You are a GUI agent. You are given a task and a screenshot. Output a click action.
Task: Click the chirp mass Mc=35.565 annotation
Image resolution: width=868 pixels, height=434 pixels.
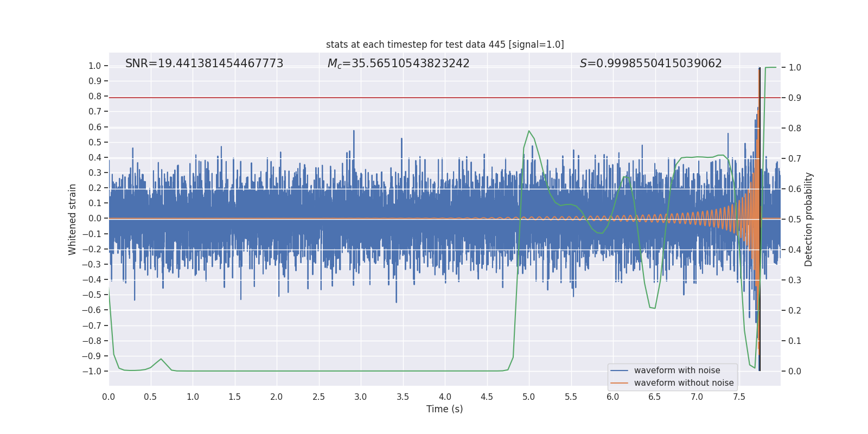tap(399, 63)
